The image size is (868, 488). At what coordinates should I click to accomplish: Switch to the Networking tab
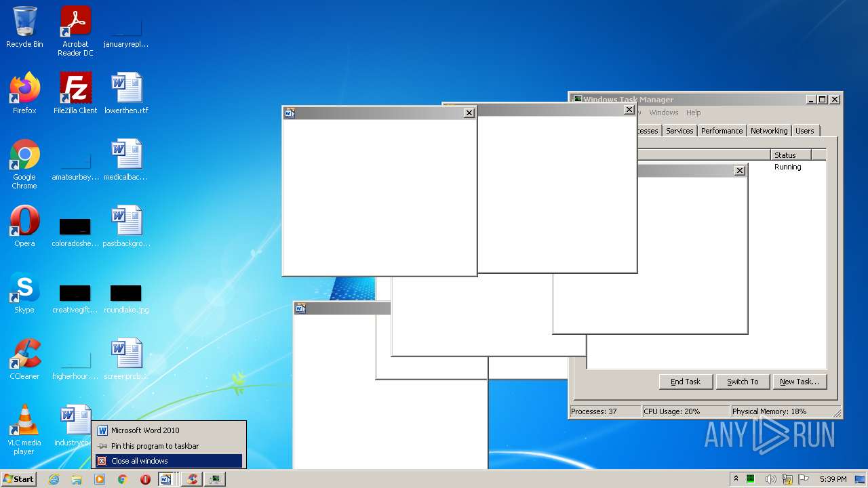coord(769,131)
